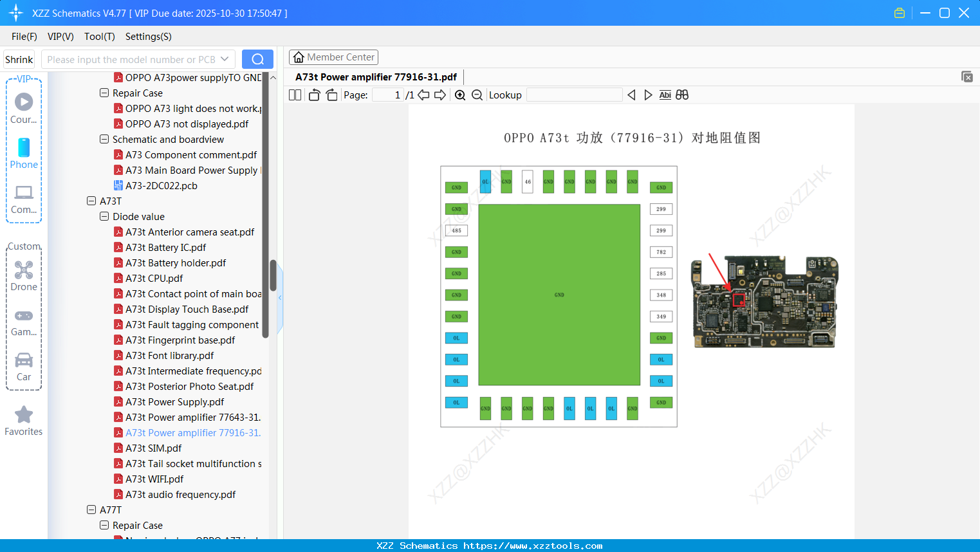Viewport: 980px width, 552px height.
Task: Click the Page number input field
Action: (388, 95)
